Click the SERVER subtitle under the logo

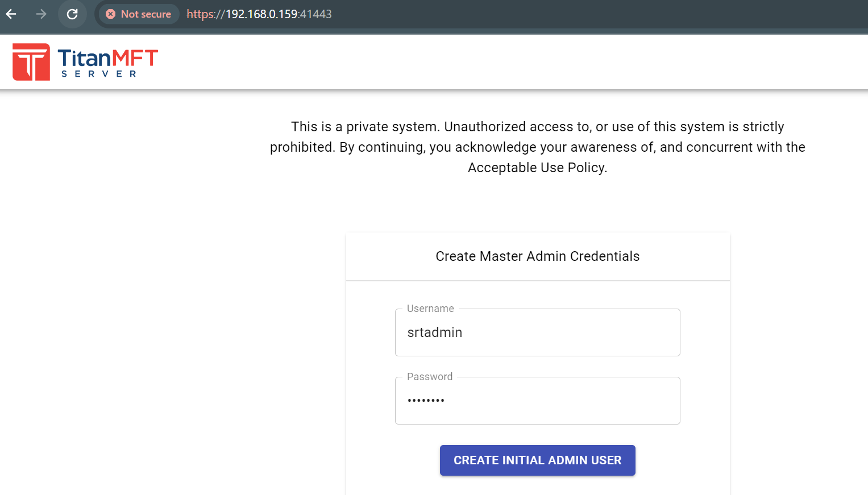[99, 74]
